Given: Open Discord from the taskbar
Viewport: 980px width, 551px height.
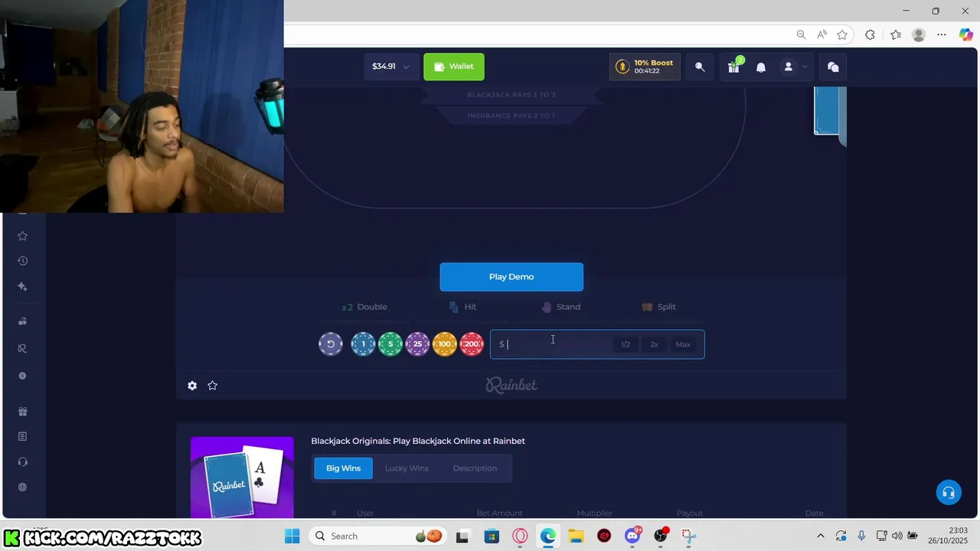Looking at the screenshot, I should pos(633,536).
